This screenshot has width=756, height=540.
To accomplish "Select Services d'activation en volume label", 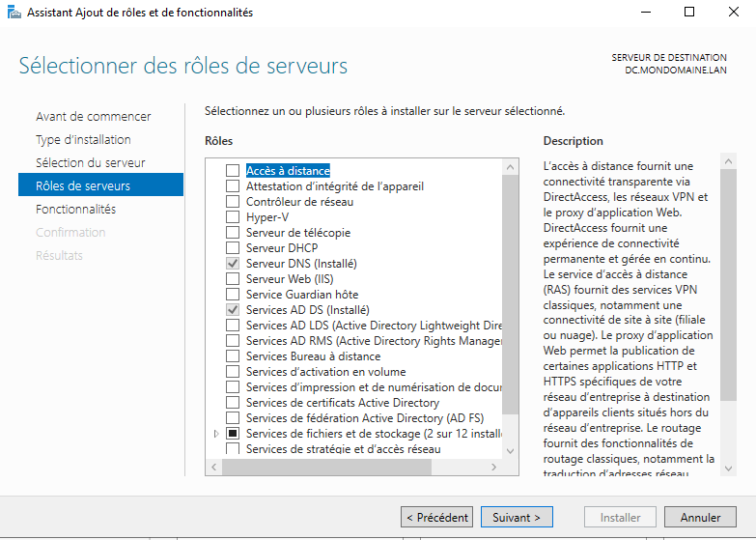I will 325,372.
